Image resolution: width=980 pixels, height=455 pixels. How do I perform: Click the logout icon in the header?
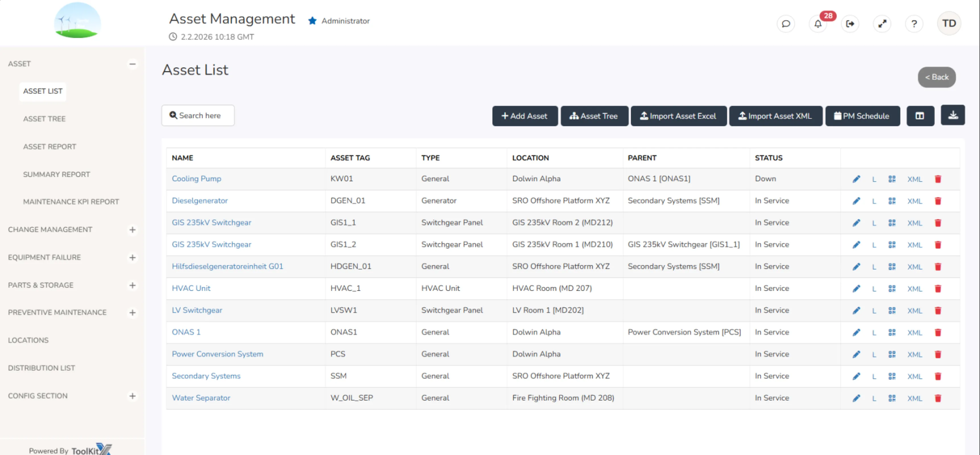point(850,24)
